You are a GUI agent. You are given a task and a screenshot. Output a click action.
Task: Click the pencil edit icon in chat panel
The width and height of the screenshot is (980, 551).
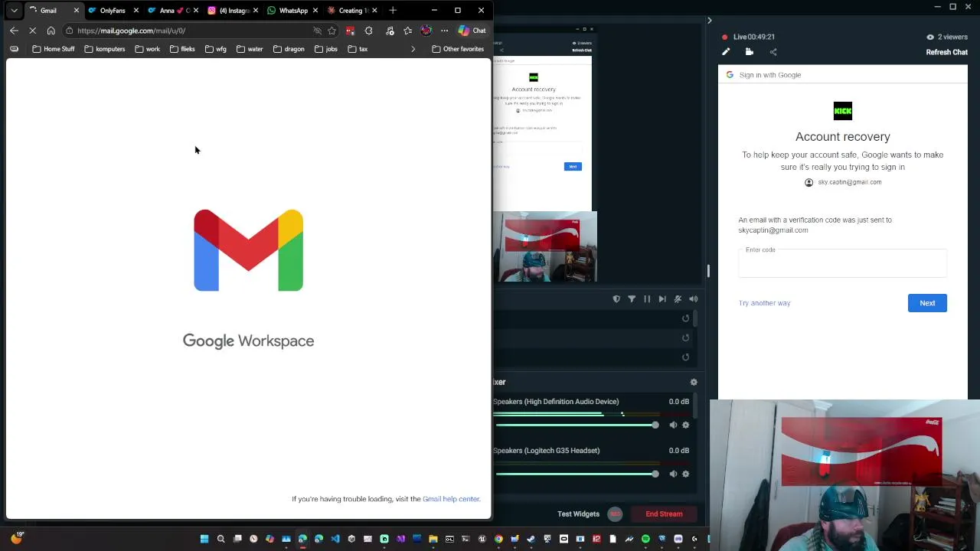726,52
